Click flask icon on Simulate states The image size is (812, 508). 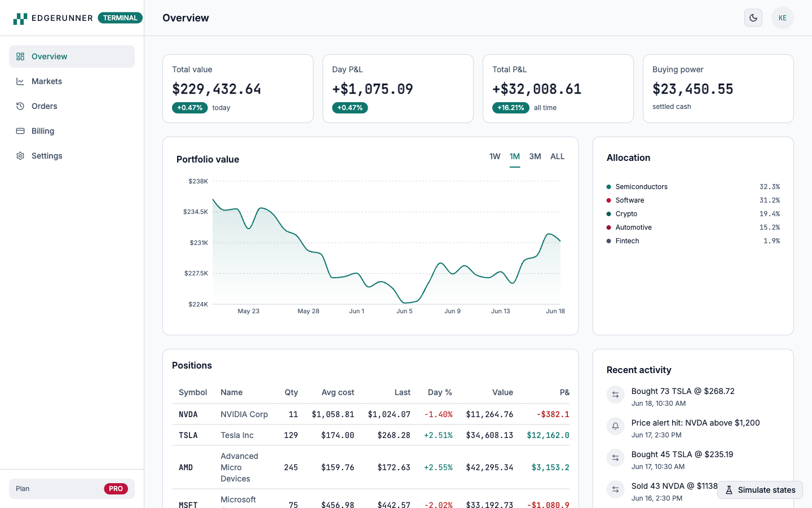tap(729, 490)
